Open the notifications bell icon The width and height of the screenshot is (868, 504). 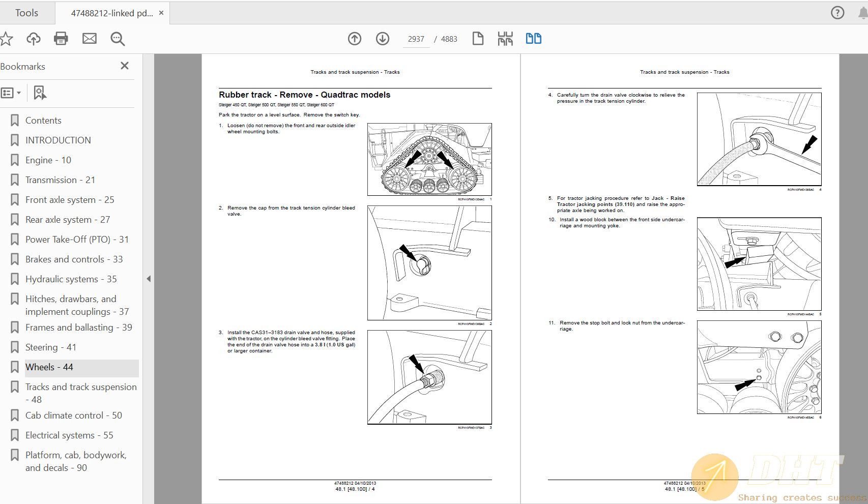[x=863, y=13]
